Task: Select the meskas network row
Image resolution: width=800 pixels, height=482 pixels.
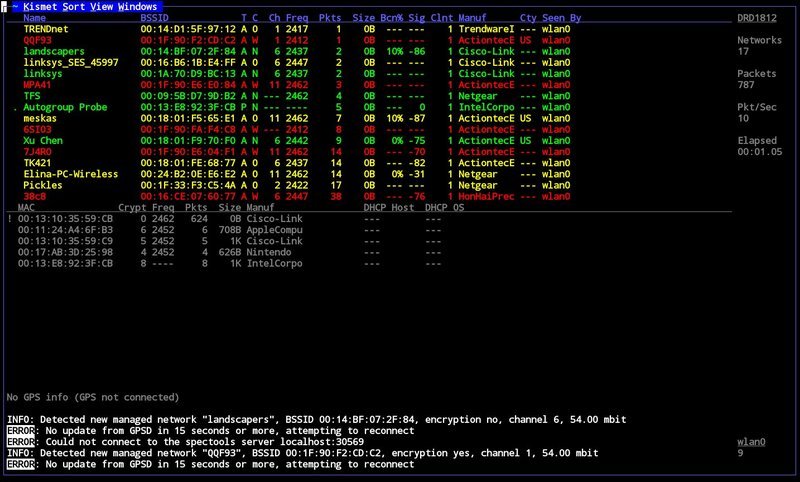Action: pyautogui.click(x=297, y=119)
